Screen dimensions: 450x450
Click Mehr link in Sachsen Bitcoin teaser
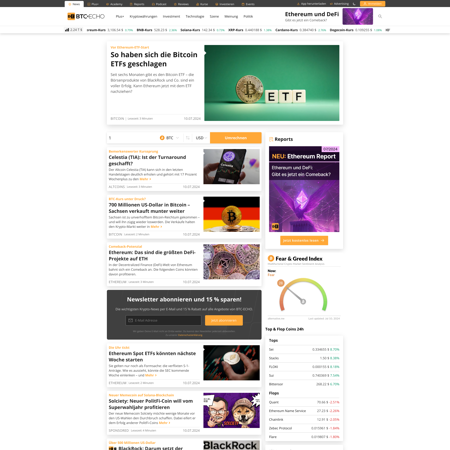(x=156, y=227)
